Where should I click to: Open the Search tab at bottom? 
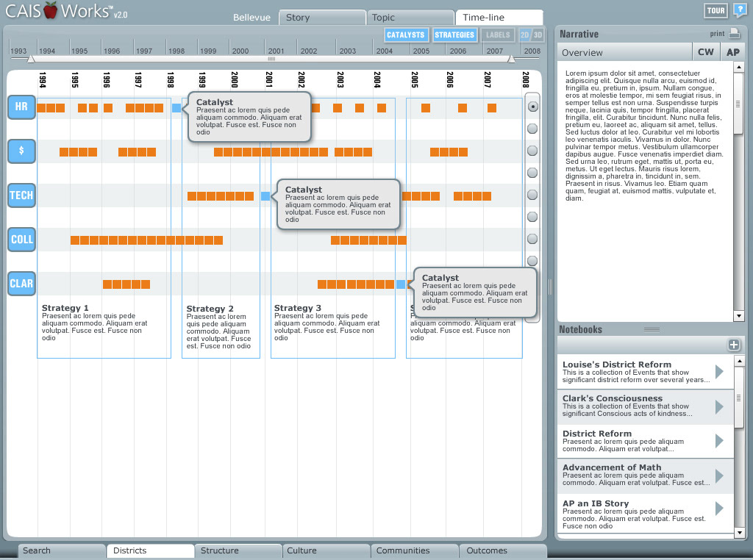coord(62,551)
